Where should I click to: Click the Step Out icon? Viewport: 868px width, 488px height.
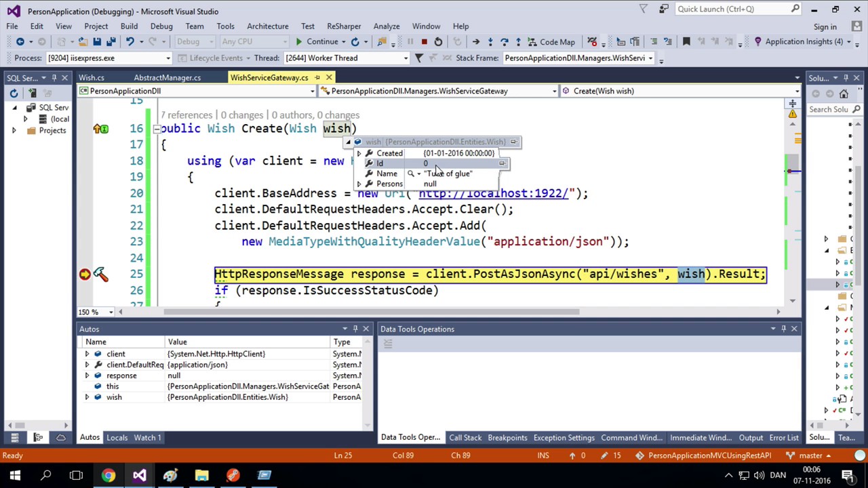click(518, 42)
